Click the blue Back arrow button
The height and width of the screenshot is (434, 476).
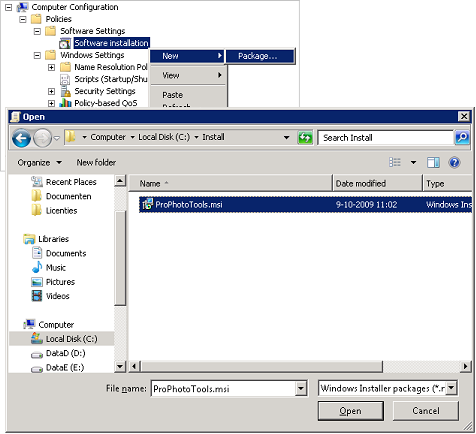point(22,137)
